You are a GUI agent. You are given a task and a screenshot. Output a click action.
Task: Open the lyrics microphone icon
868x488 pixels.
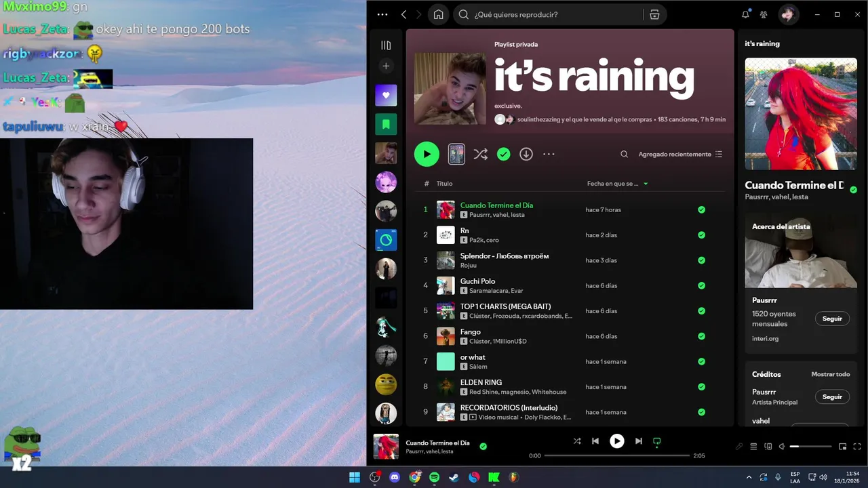739,447
